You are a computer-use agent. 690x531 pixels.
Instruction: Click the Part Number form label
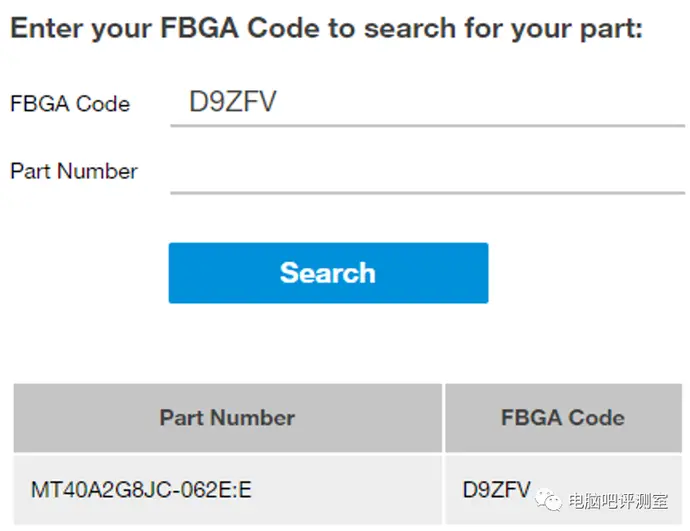(x=74, y=171)
